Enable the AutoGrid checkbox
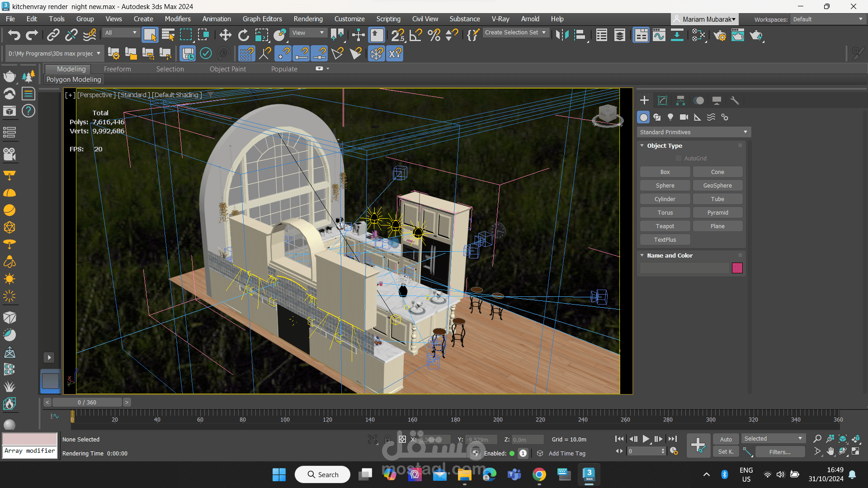This screenshot has width=868, height=488. pyautogui.click(x=679, y=158)
